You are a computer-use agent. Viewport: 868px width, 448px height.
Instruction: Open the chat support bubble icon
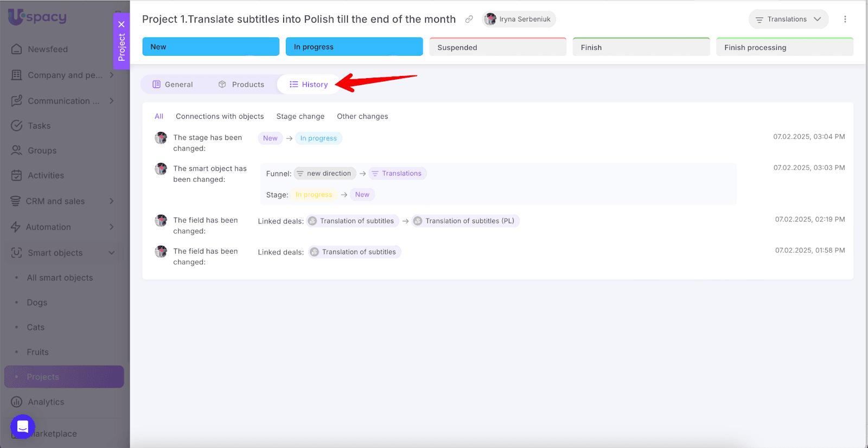click(23, 426)
